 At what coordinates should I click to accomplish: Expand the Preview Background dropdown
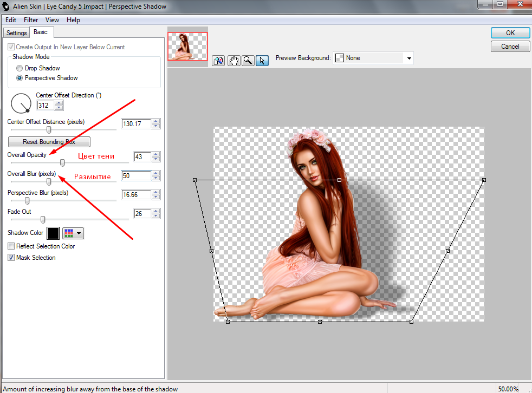[409, 58]
